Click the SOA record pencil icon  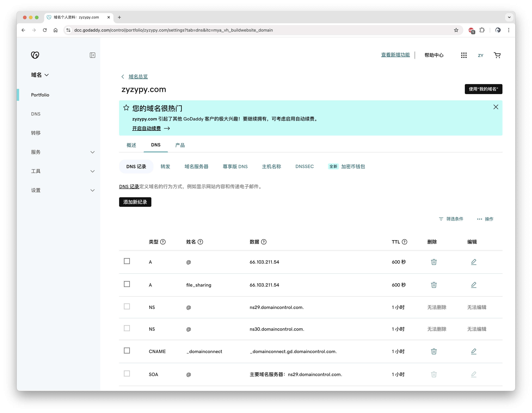point(473,374)
